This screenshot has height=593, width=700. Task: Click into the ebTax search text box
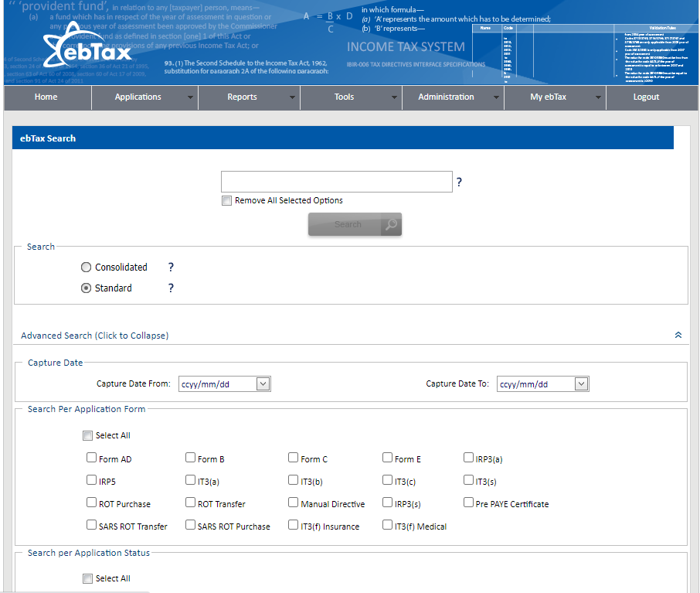coord(337,182)
